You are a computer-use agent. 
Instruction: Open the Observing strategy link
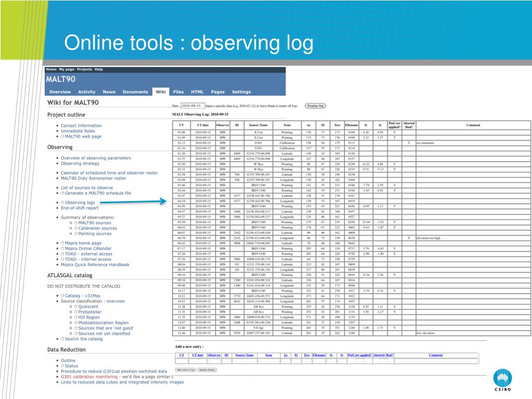click(80, 164)
